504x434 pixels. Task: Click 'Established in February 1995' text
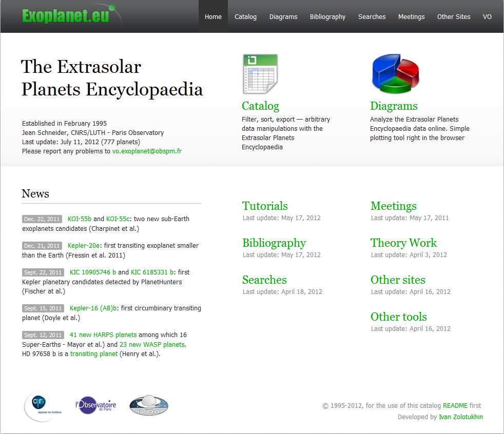64,123
